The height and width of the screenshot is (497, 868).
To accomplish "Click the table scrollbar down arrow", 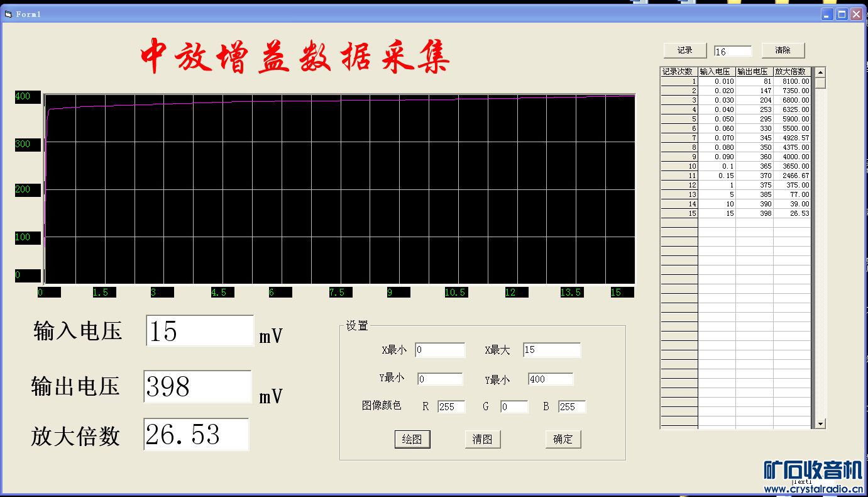I will coord(820,424).
